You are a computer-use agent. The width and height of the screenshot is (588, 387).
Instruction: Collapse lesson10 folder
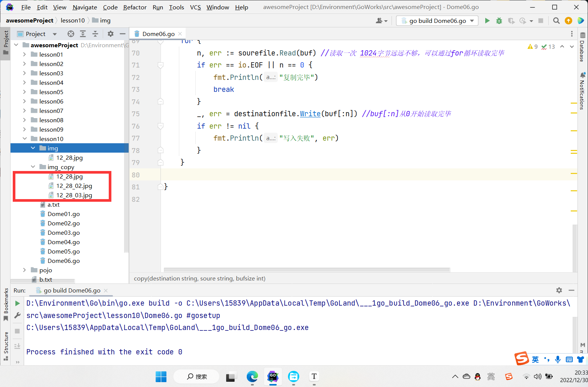pos(24,139)
